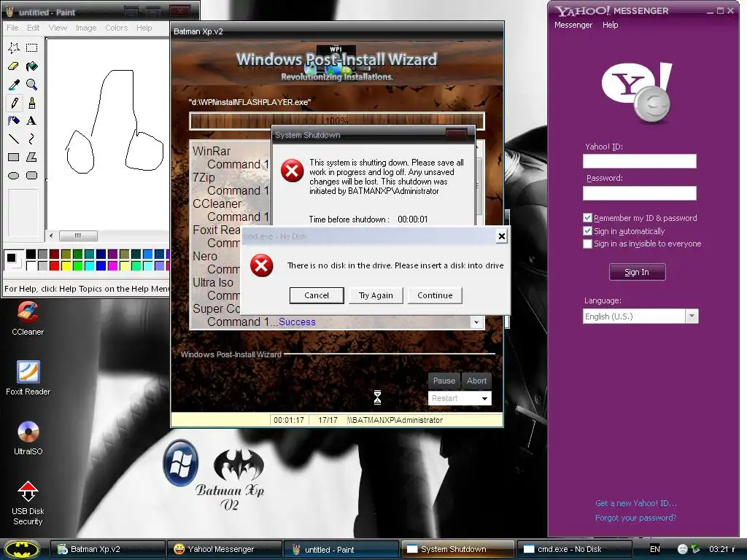Open the Language dropdown in Yahoo Messenger
Screen dimensions: 747x560
coord(692,316)
